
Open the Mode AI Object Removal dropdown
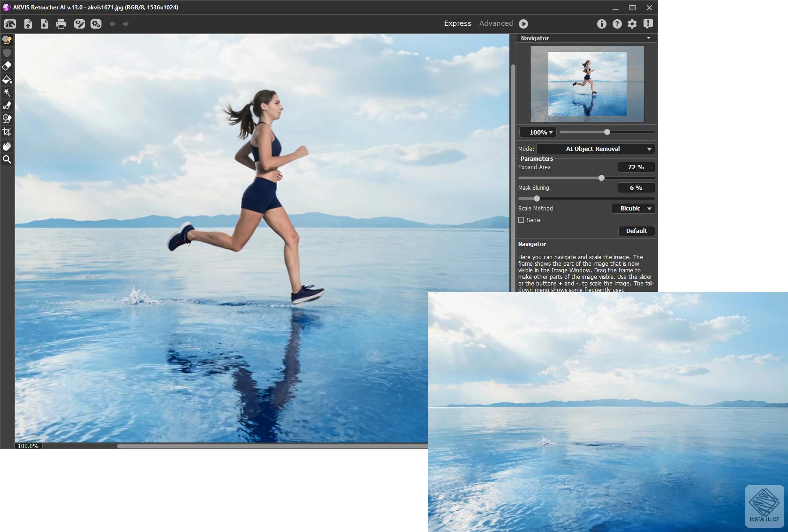coord(596,149)
